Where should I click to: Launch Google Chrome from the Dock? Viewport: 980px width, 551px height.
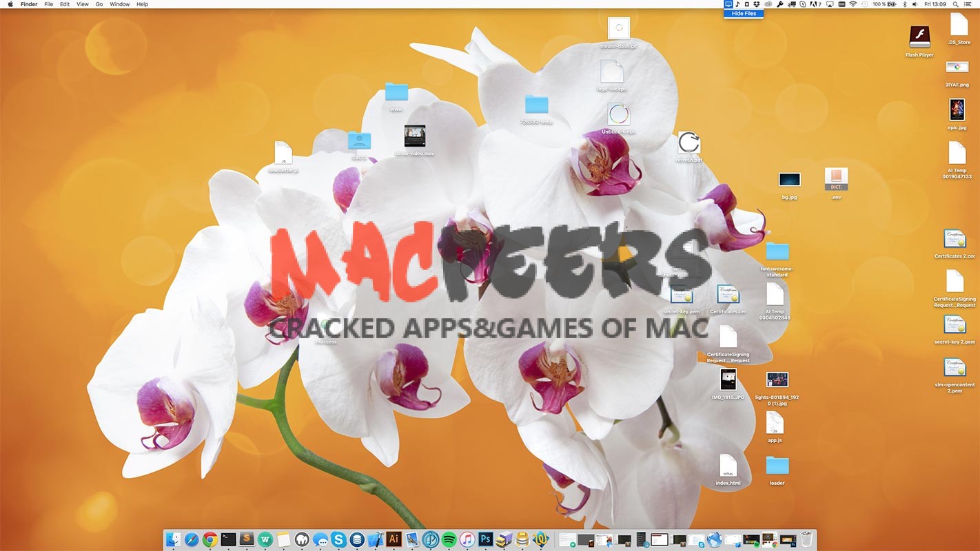click(x=210, y=540)
